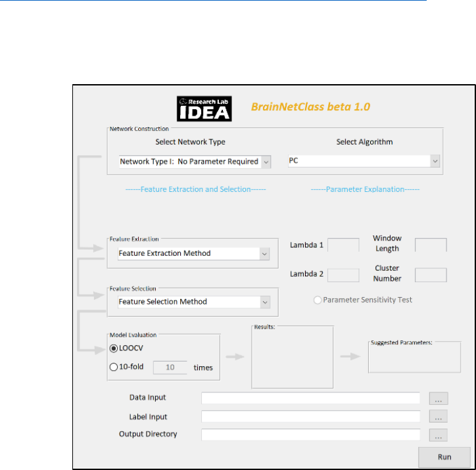The width and height of the screenshot is (476, 470).
Task: Open the Feature Extraction Method dropdown
Action: (x=193, y=253)
